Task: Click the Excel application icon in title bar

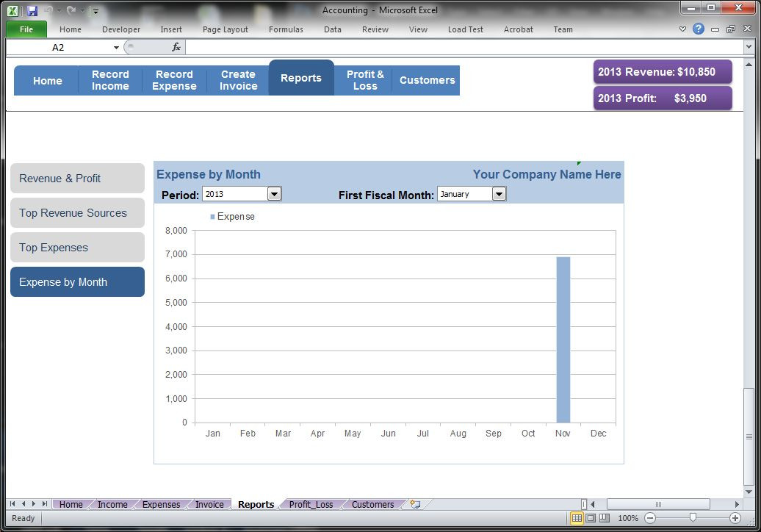Action: tap(12, 11)
